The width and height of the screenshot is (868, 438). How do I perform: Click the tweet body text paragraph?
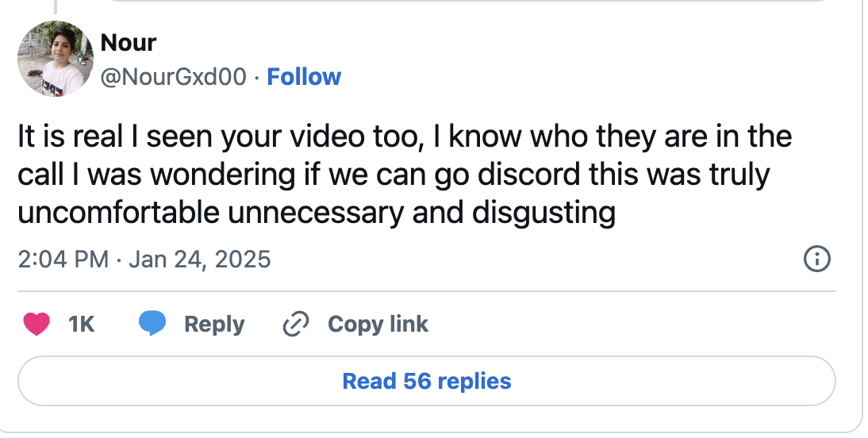point(405,175)
